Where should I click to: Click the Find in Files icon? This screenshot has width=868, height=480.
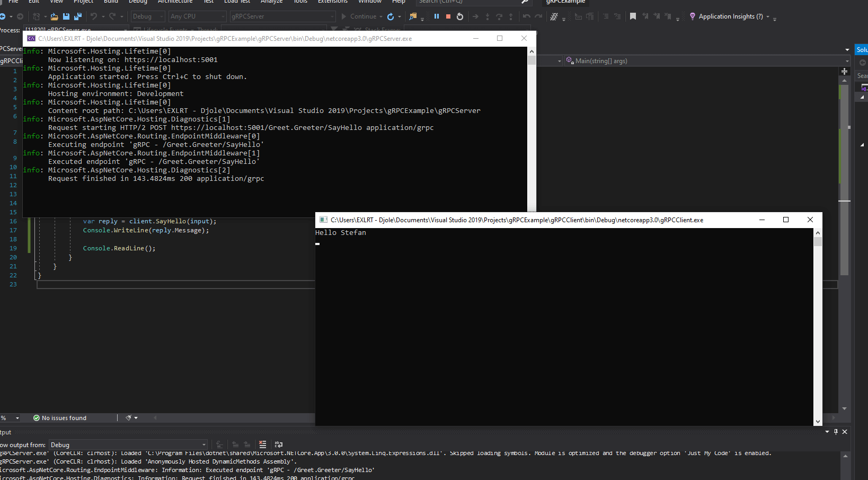[413, 16]
